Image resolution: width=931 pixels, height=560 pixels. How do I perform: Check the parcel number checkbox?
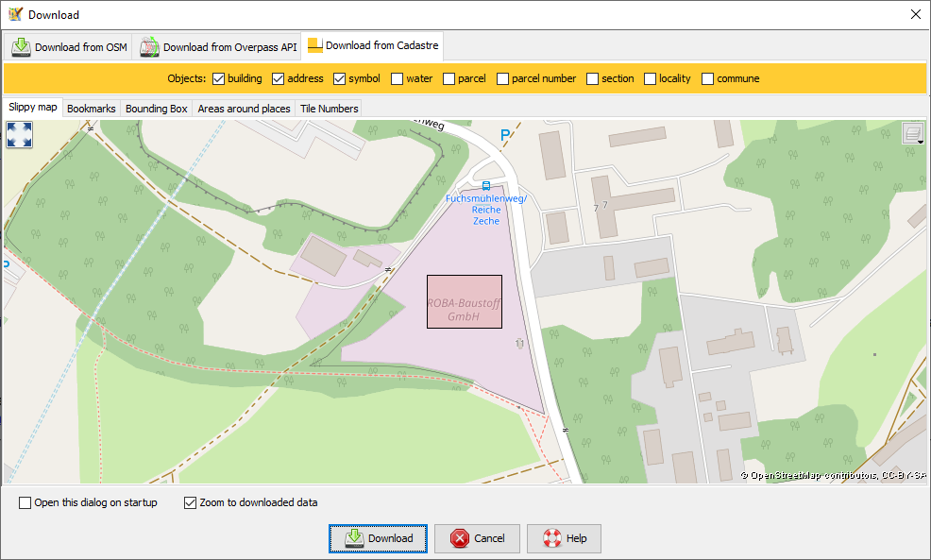(503, 78)
